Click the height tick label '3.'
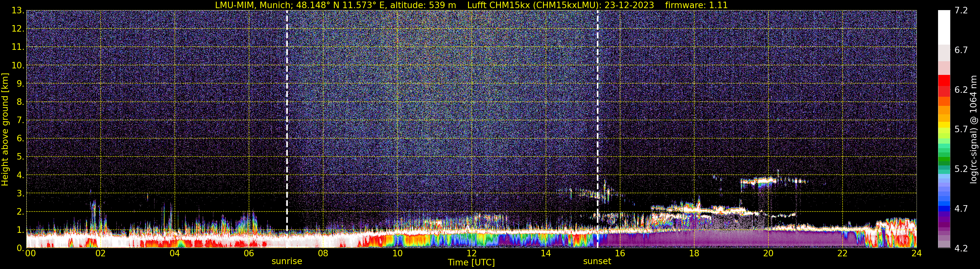This screenshot has width=980, height=269. pyautogui.click(x=20, y=193)
